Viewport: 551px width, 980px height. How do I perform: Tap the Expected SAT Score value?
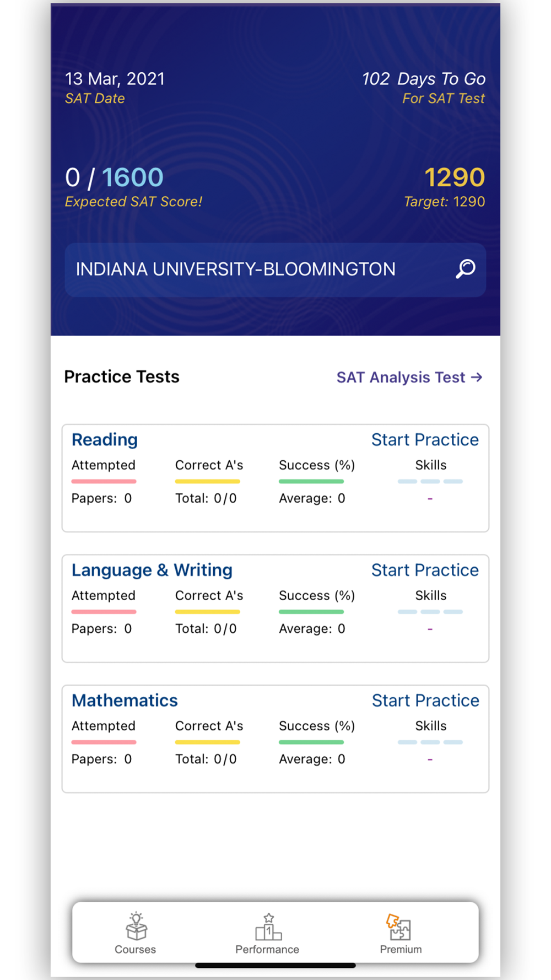pyautogui.click(x=114, y=177)
